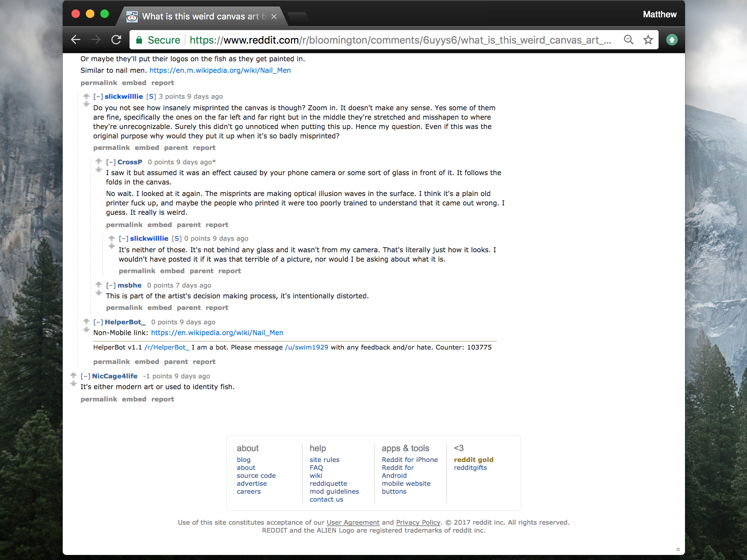Close the reddit tab
This screenshot has height=560, width=747.
coord(274,17)
